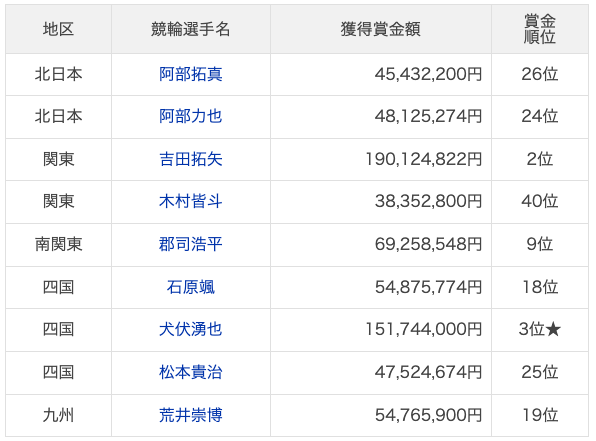Open the 石原颯 player link

[190, 287]
